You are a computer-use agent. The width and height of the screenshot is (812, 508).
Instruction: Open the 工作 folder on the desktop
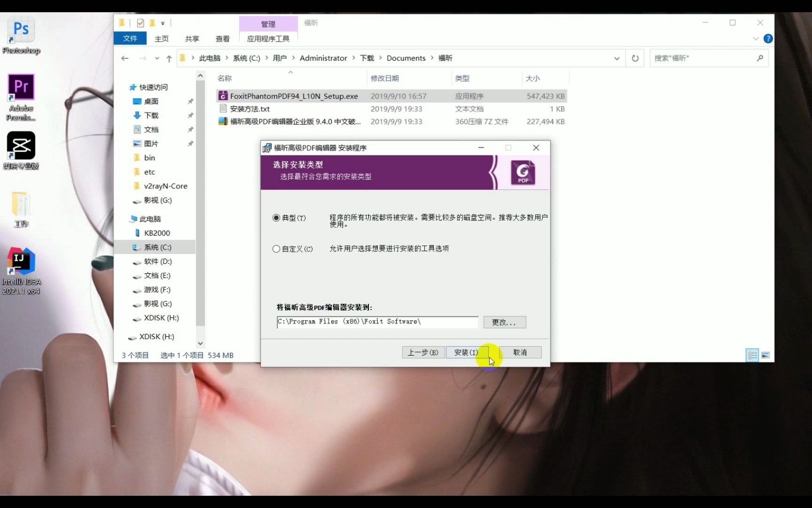coord(21,210)
